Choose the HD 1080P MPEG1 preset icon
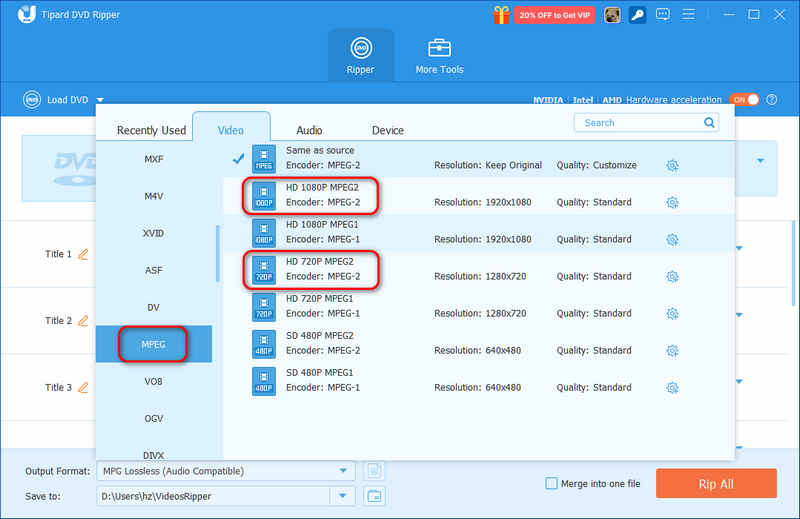Viewport: 800px width, 519px height. [264, 233]
